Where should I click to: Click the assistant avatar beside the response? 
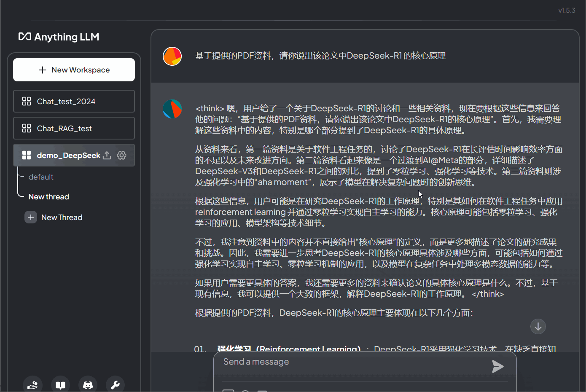click(x=172, y=109)
